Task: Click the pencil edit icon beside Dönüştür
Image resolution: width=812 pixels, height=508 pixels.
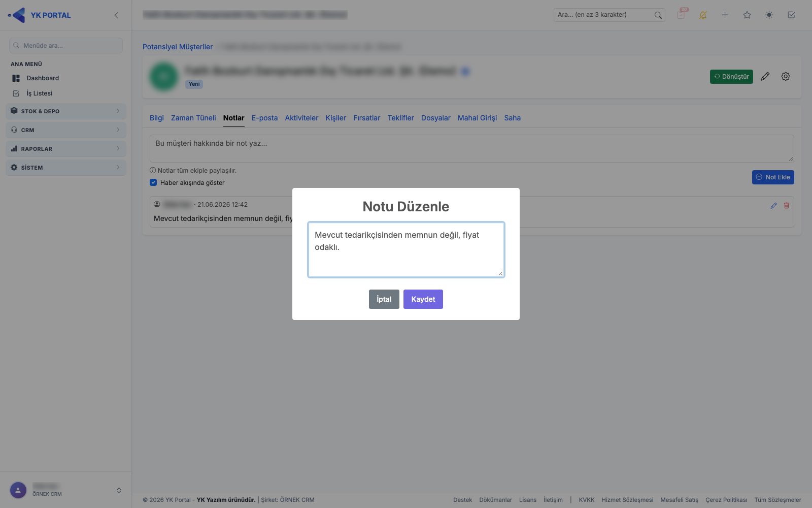Action: (765, 76)
